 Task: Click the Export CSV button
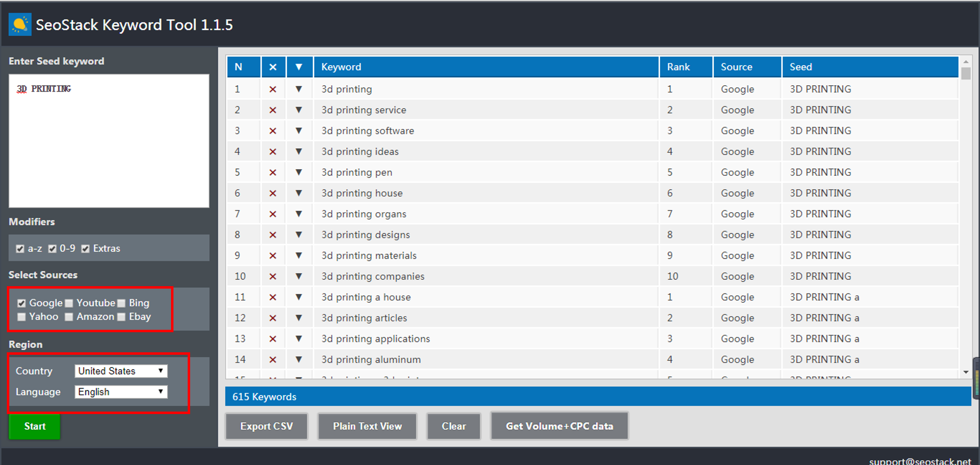point(267,426)
